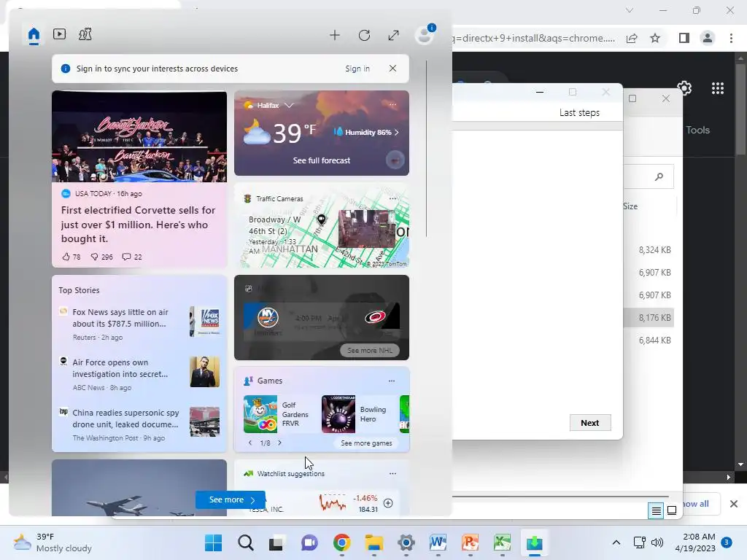Viewport: 747px width, 560px height.
Task: Like the Corvette story
Action: pyautogui.click(x=71, y=257)
